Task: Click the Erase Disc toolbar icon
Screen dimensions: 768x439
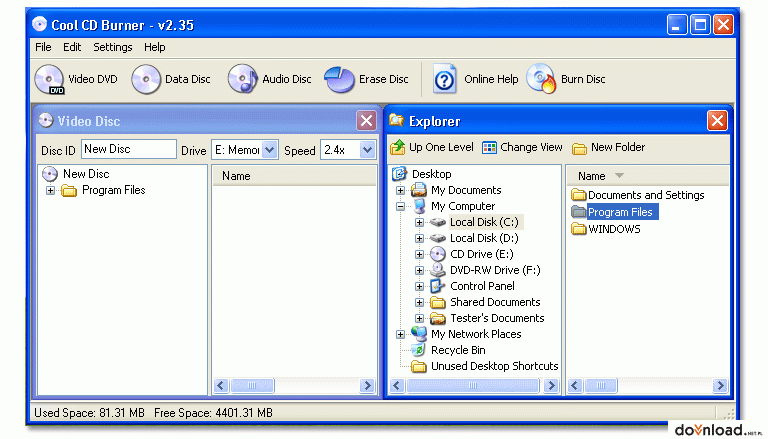Action: (x=339, y=79)
